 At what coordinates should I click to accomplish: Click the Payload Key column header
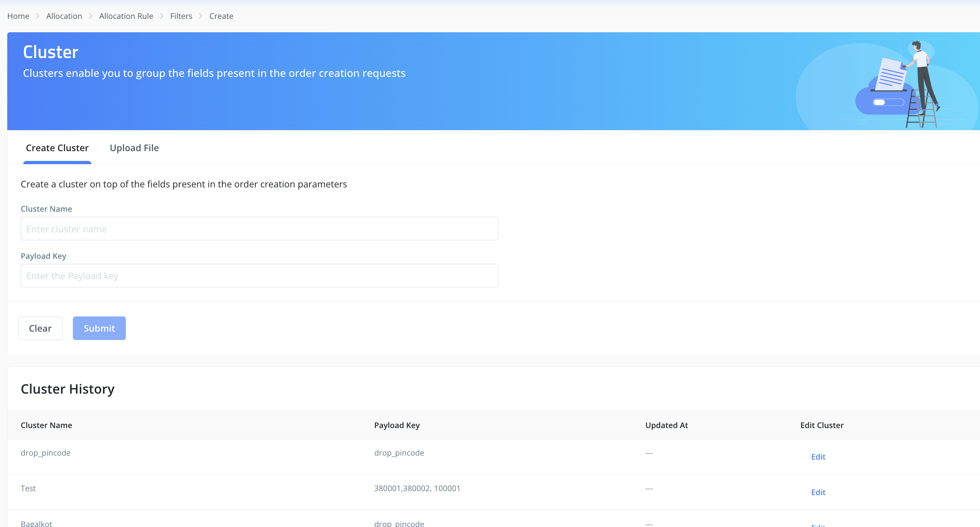[x=397, y=425]
